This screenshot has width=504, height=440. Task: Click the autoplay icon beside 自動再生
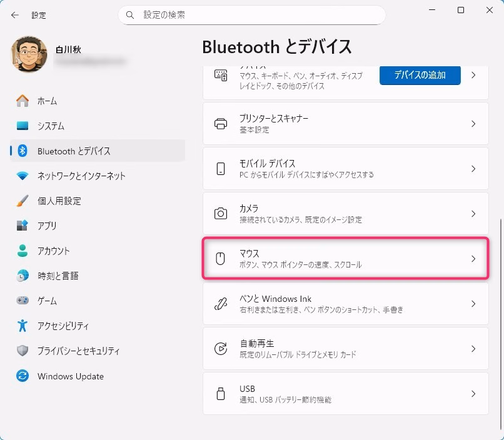click(221, 349)
